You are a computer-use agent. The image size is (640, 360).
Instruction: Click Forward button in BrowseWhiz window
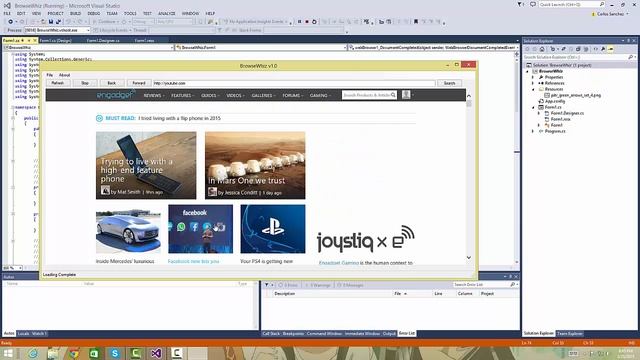(138, 83)
